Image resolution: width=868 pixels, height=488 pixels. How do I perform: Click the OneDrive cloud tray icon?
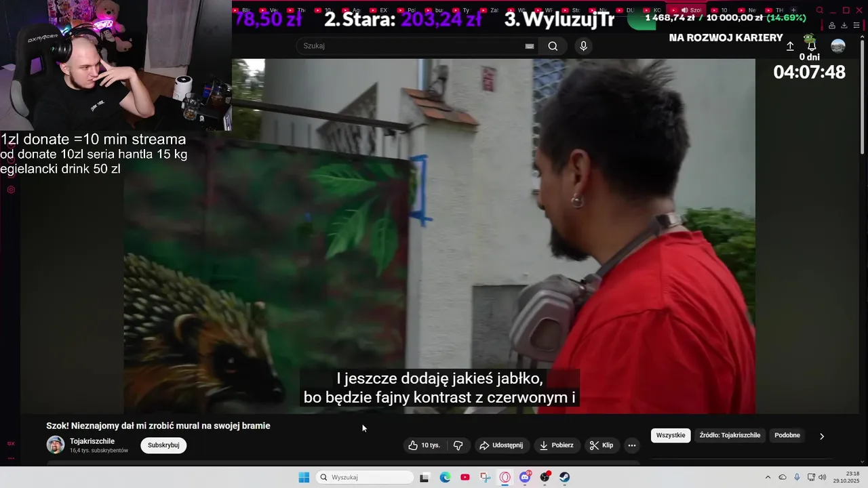(783, 477)
